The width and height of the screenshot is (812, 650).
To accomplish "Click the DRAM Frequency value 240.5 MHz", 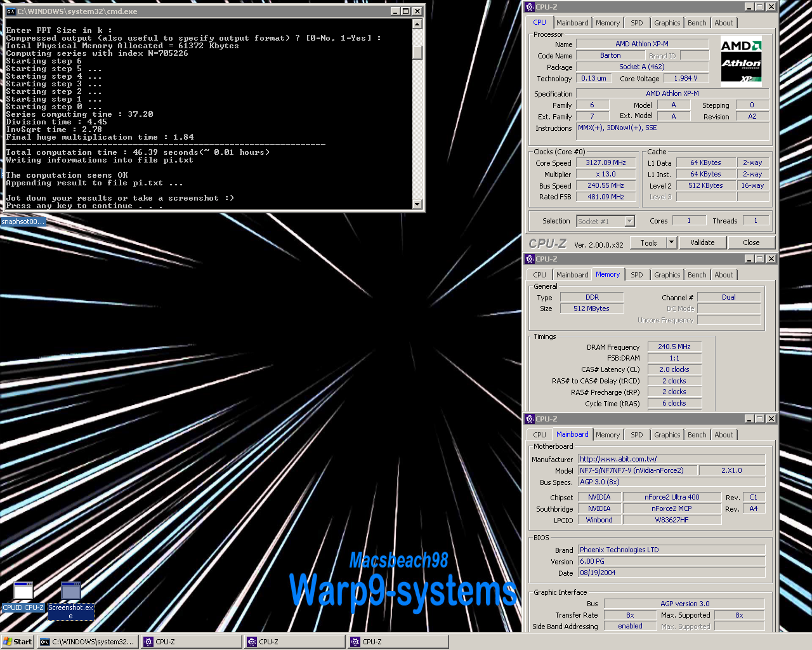I will tap(674, 347).
